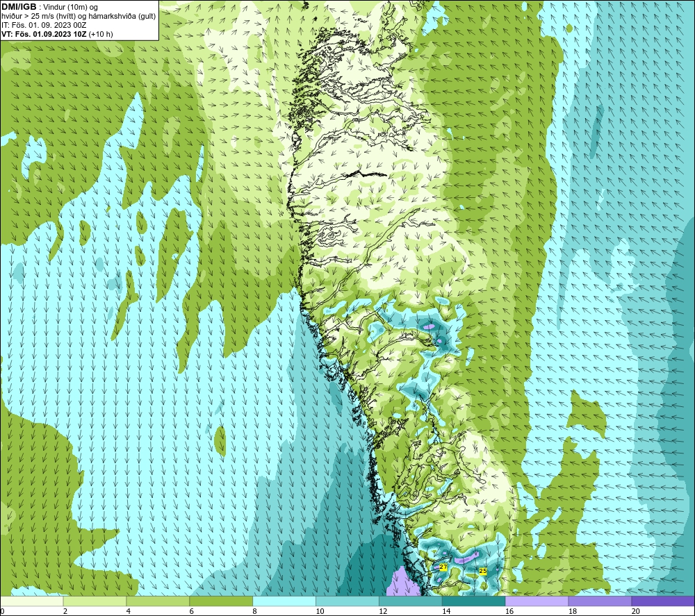Click the legend scale number 10
Image resolution: width=695 pixels, height=616 pixels.
tap(320, 611)
